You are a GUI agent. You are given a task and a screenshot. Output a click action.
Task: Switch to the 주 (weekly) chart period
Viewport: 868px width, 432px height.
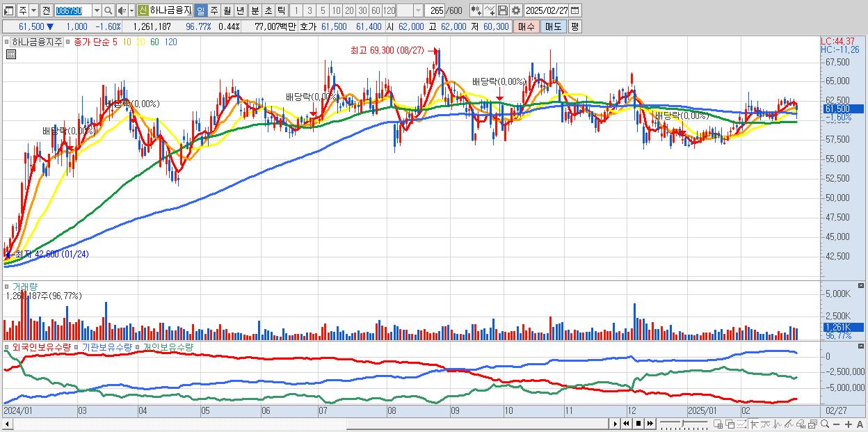[214, 10]
